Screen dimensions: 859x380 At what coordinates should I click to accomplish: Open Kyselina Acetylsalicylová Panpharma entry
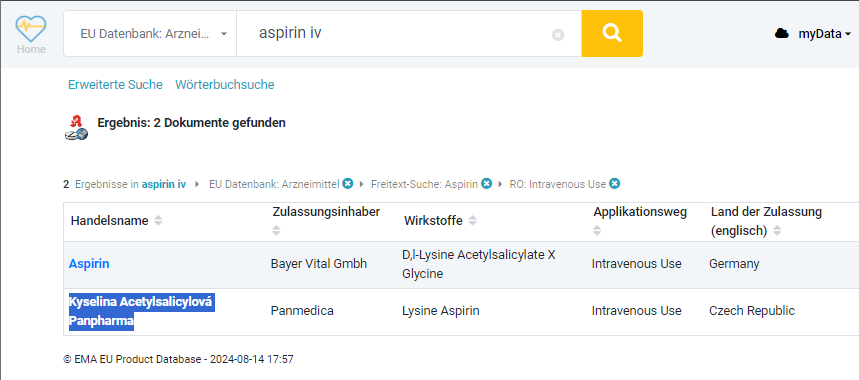point(141,311)
